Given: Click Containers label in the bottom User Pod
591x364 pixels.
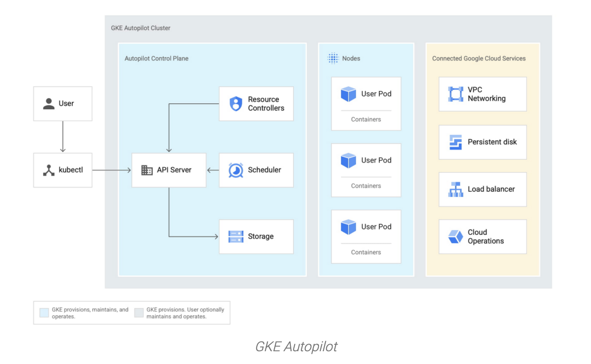Looking at the screenshot, I should point(366,252).
